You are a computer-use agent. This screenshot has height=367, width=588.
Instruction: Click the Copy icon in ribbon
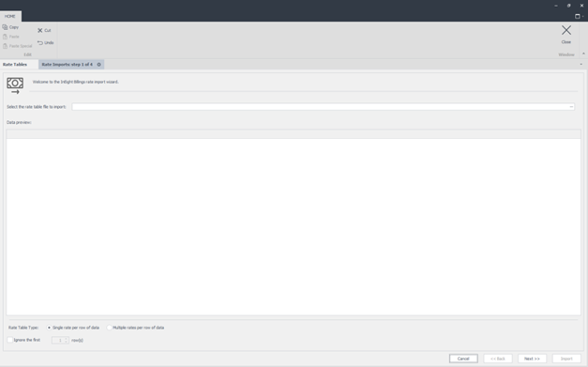click(5, 27)
